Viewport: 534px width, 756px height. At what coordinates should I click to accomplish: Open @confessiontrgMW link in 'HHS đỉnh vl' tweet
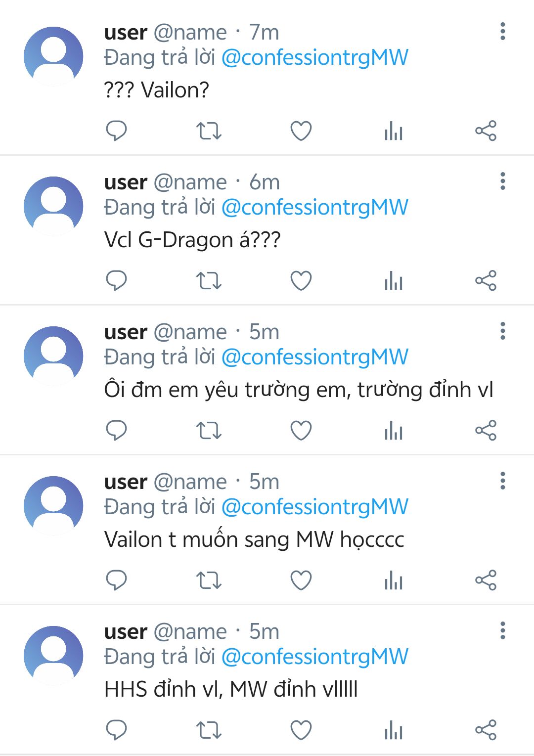click(x=315, y=657)
